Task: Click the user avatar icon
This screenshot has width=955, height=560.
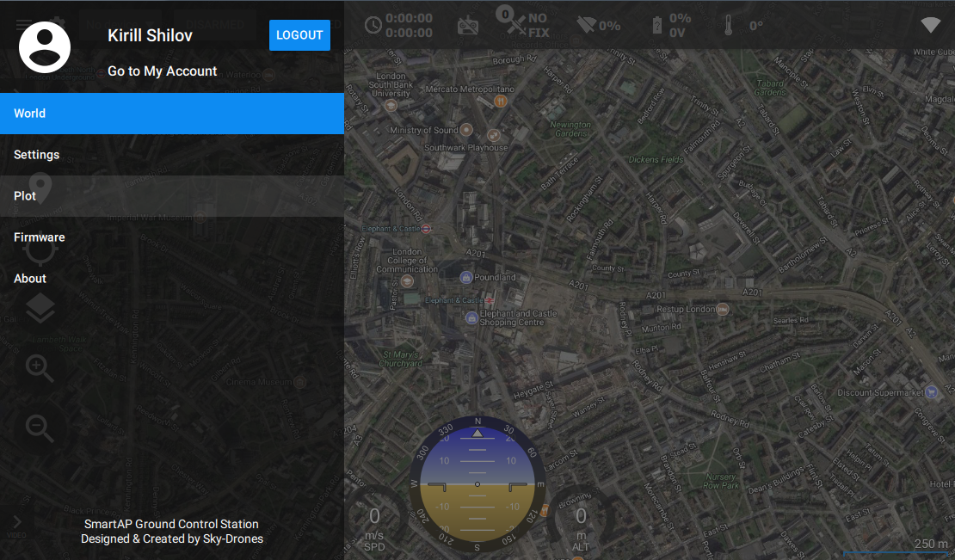Action: (x=45, y=46)
